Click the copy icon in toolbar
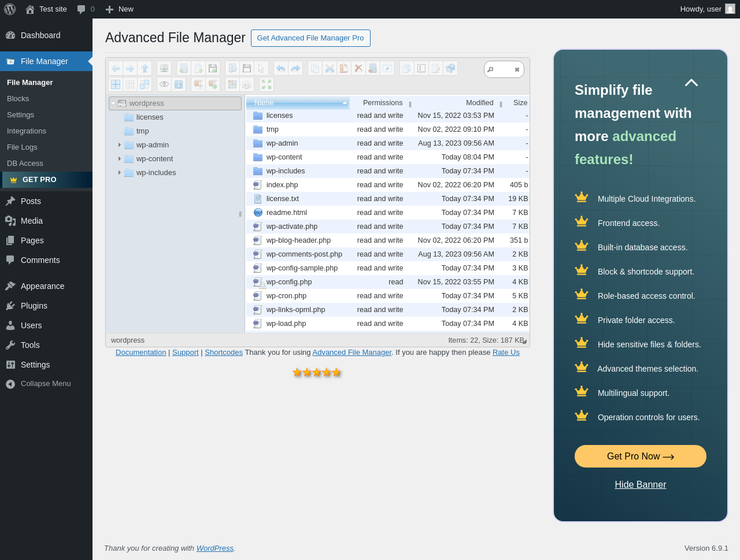The image size is (740, 560). coord(315,68)
